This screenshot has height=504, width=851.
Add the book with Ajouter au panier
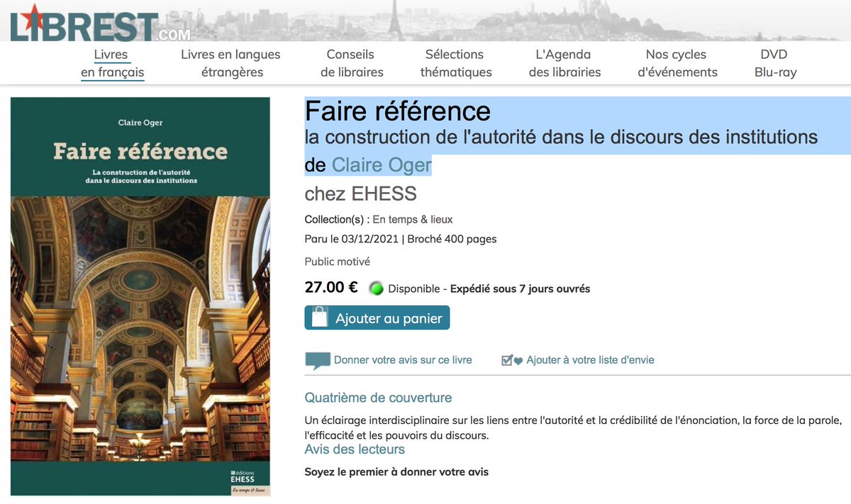(x=377, y=318)
